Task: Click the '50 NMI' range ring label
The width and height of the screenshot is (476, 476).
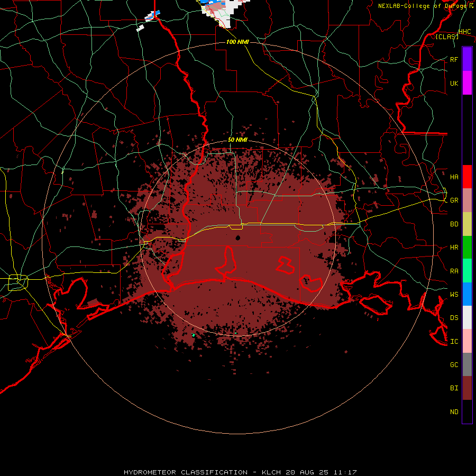Action: (x=237, y=140)
